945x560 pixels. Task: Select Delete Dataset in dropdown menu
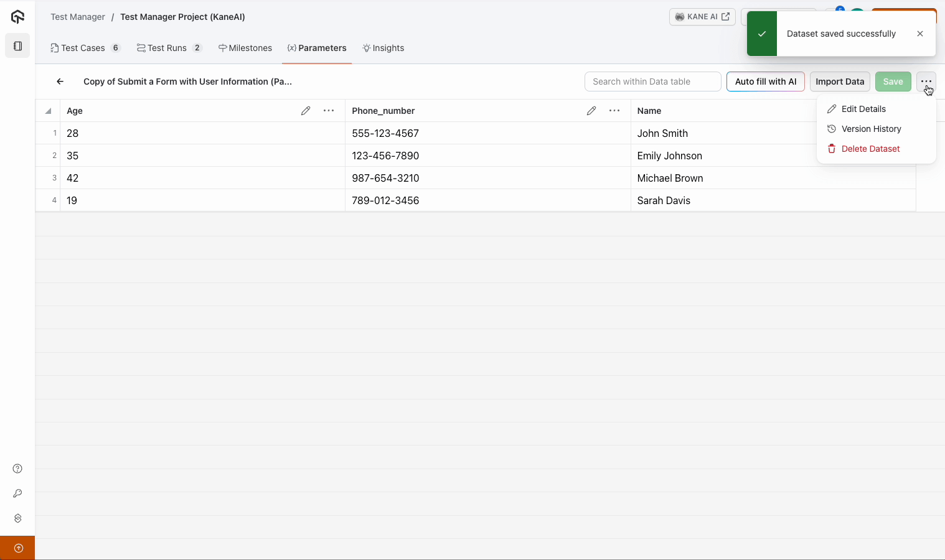[x=870, y=149]
